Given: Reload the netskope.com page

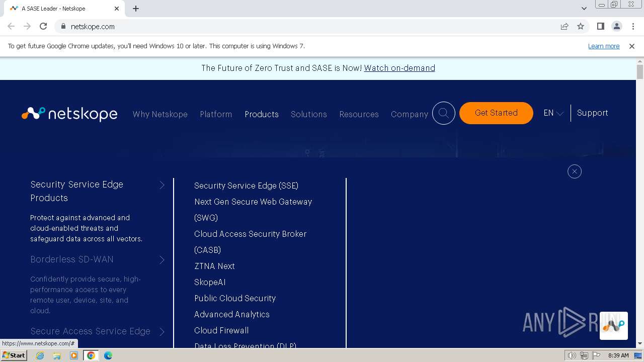Looking at the screenshot, I should [43, 26].
